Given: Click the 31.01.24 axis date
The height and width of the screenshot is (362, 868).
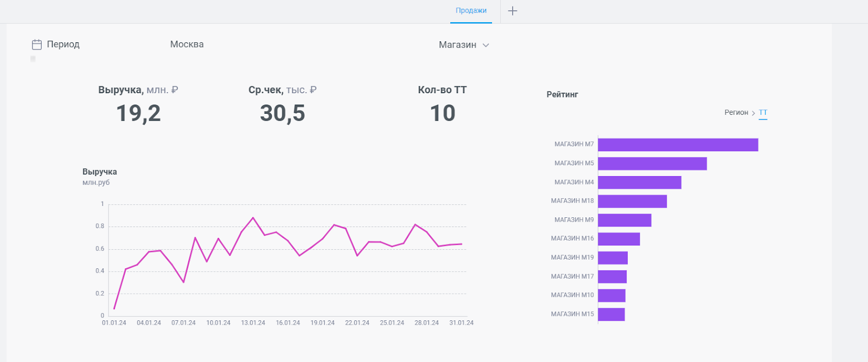Looking at the screenshot, I should (x=461, y=323).
